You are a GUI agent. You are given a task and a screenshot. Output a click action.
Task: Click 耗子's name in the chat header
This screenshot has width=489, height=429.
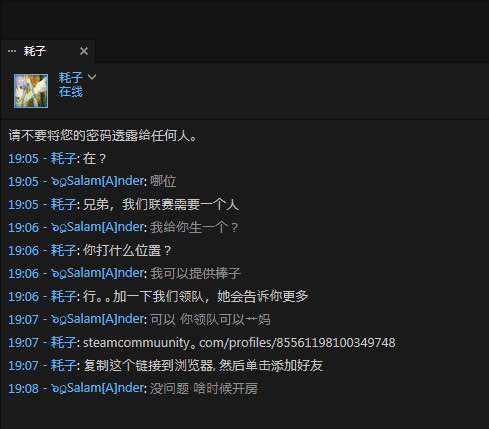70,78
